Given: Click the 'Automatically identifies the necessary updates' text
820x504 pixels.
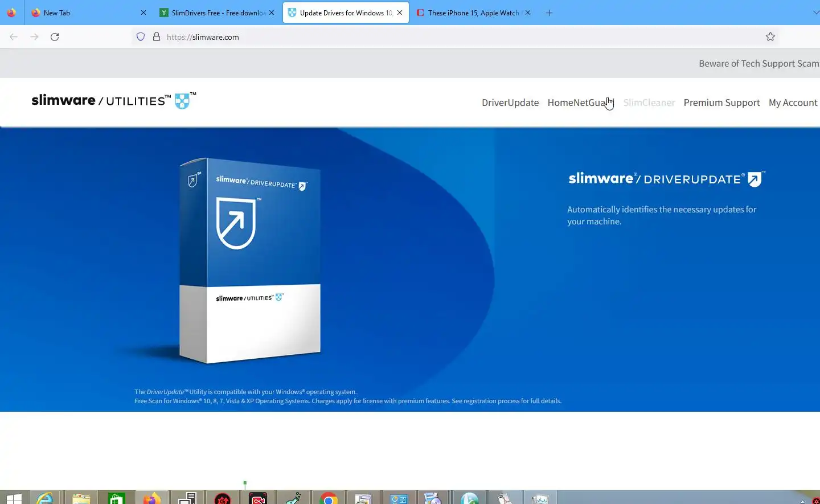Looking at the screenshot, I should tap(662, 215).
